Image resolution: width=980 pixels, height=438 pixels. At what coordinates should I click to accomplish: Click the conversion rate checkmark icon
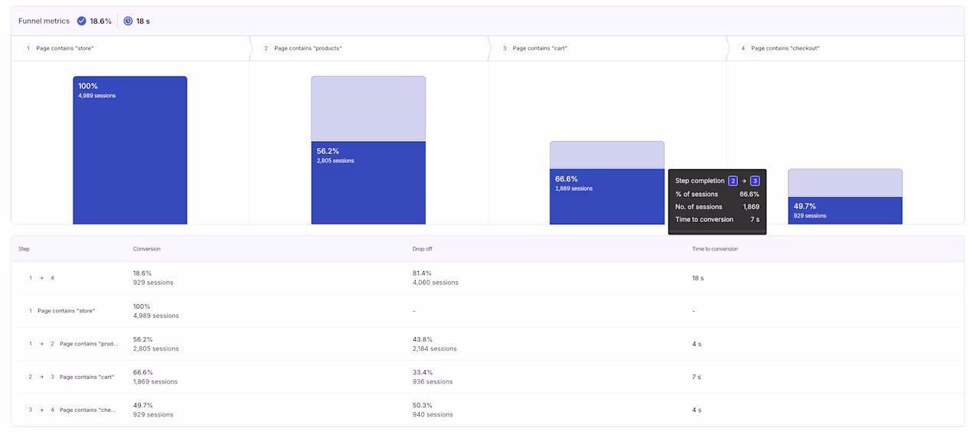82,21
